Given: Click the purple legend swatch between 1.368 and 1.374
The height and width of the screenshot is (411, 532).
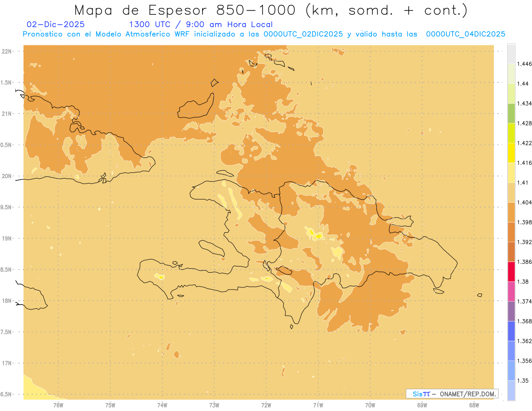Looking at the screenshot, I should (x=511, y=311).
